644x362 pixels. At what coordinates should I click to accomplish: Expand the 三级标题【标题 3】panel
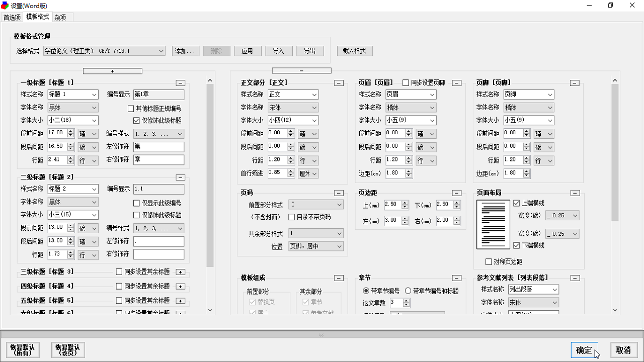[181, 271]
